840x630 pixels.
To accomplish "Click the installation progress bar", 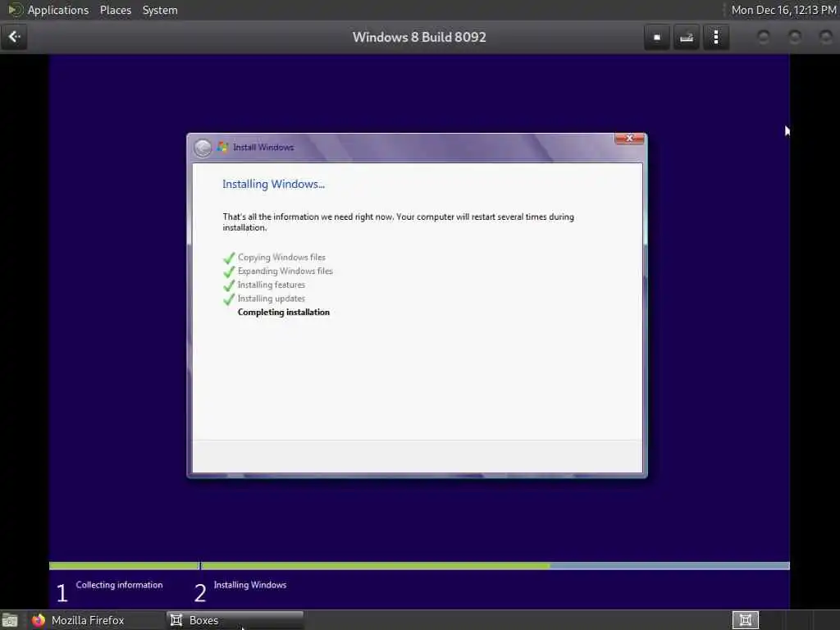I will (419, 566).
